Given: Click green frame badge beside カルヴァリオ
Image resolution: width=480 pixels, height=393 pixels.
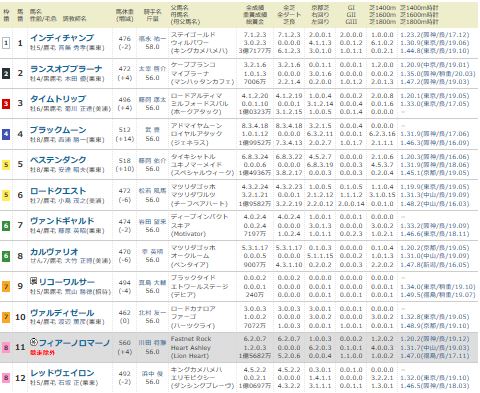Looking at the screenshot, I should pyautogui.click(x=6, y=256).
